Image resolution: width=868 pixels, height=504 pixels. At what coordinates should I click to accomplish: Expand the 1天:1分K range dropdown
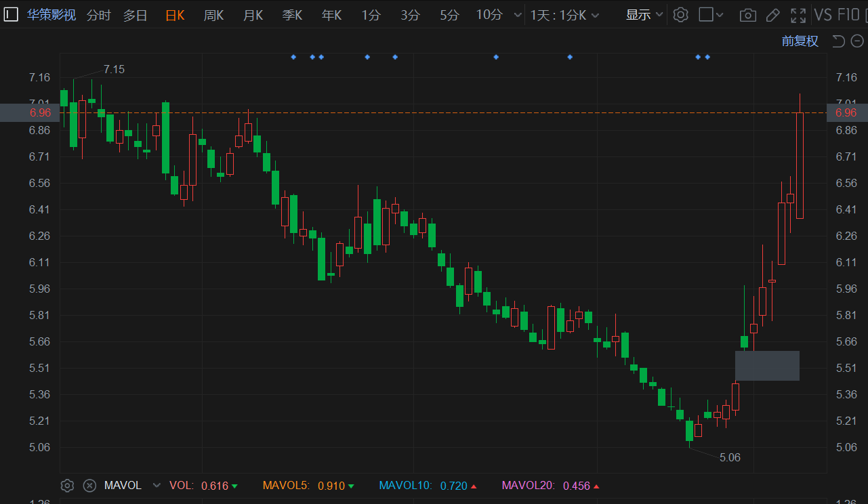point(564,15)
